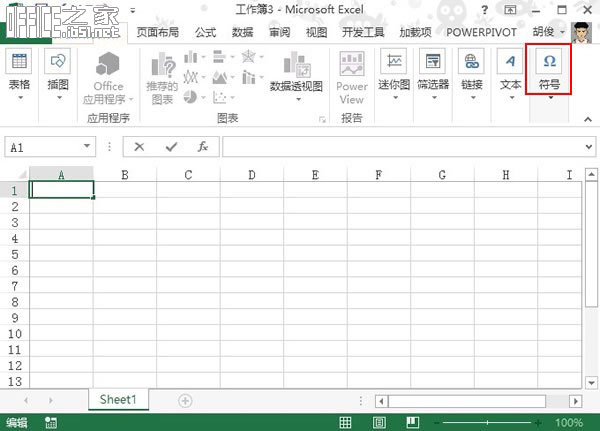
Task: Insert a scatter chart
Action: tap(219, 97)
